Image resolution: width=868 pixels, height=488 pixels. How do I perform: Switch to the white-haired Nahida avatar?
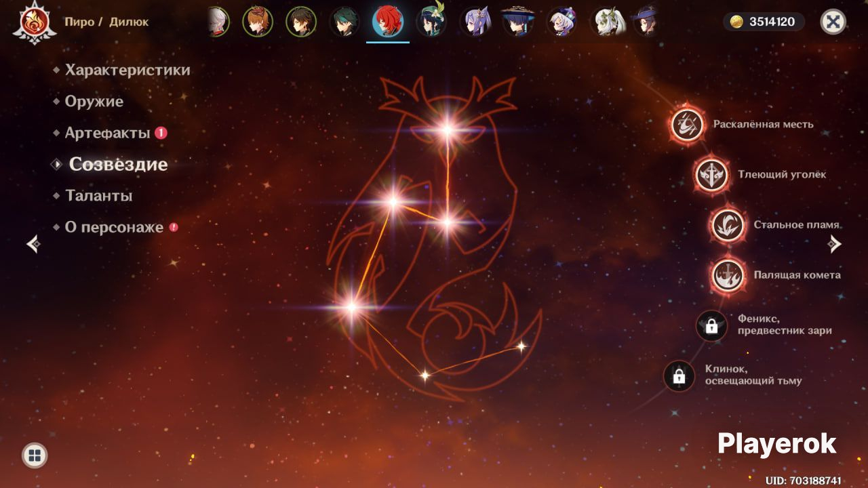[608, 22]
